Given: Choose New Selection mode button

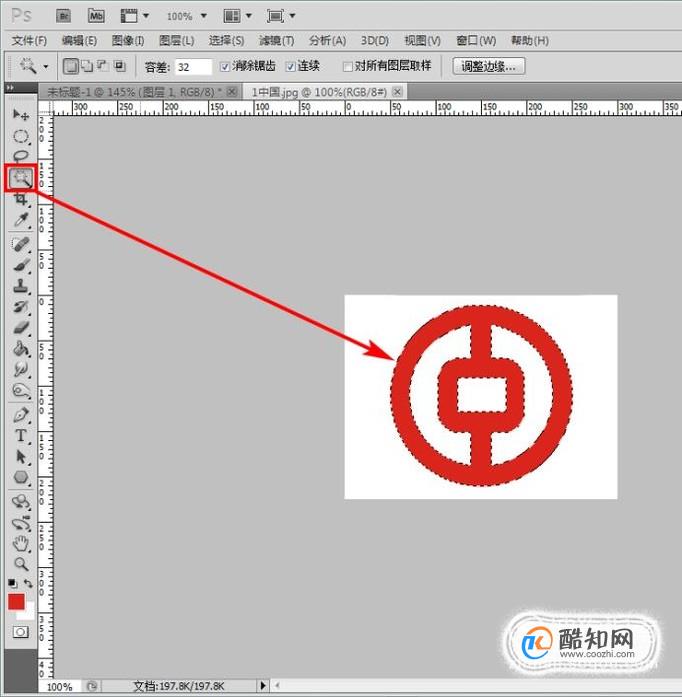Looking at the screenshot, I should [70, 66].
